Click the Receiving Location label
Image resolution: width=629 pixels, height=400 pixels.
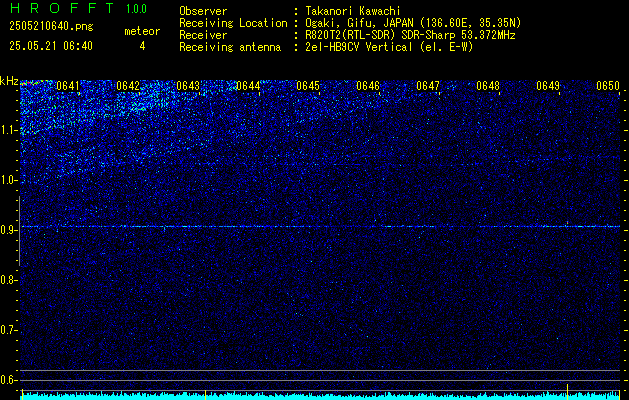coord(233,23)
